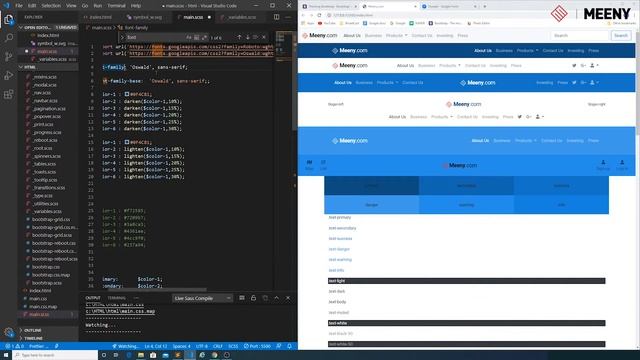Open the Manage gear icon in activity bar

pos(9,332)
